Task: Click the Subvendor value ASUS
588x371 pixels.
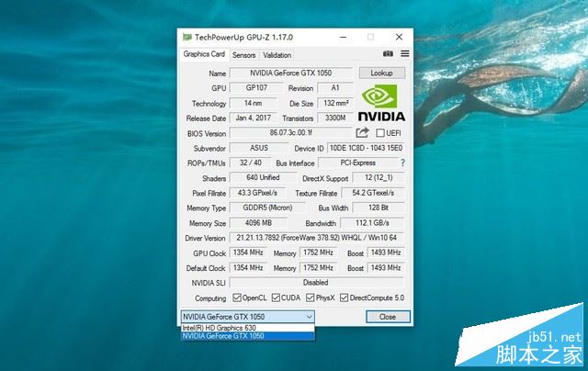Action: click(x=259, y=148)
